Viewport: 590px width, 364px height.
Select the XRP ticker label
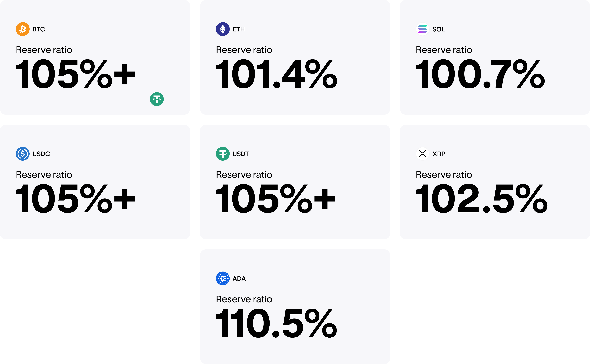(x=439, y=154)
